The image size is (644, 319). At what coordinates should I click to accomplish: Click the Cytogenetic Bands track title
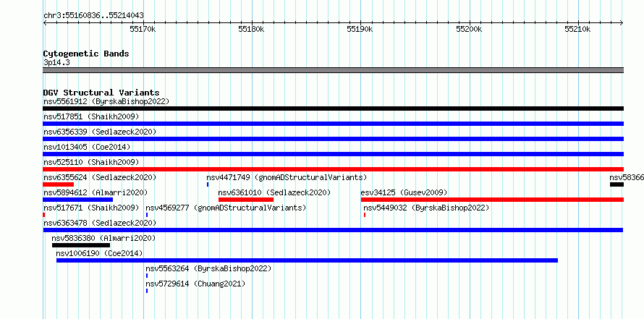[86, 54]
